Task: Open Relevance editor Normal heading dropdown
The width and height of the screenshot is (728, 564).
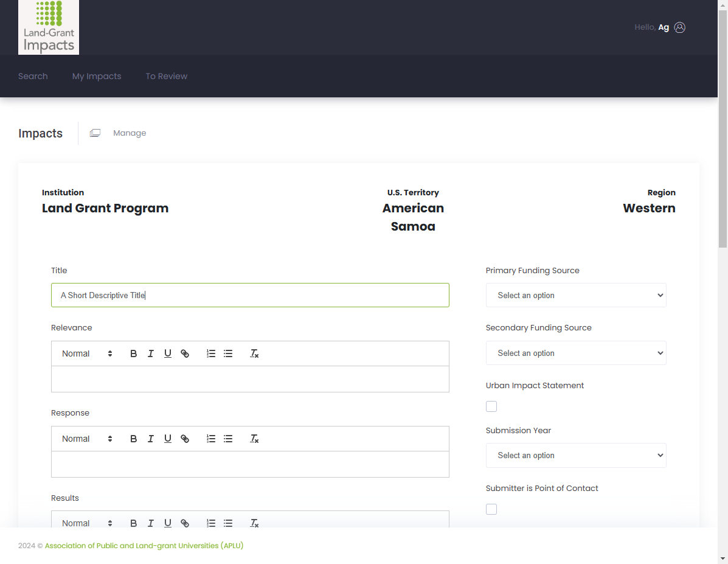Action: point(87,353)
